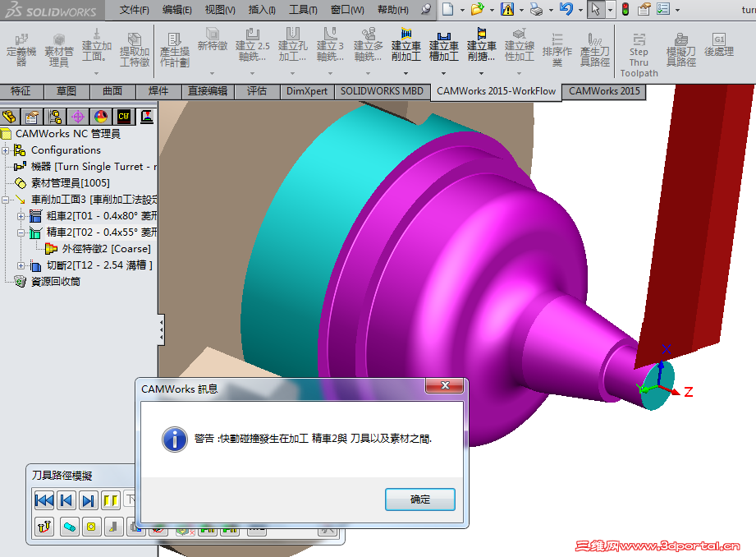The width and height of the screenshot is (756, 557).
Task: Switch to the SOLIDWORKS MBD tab
Action: click(382, 91)
